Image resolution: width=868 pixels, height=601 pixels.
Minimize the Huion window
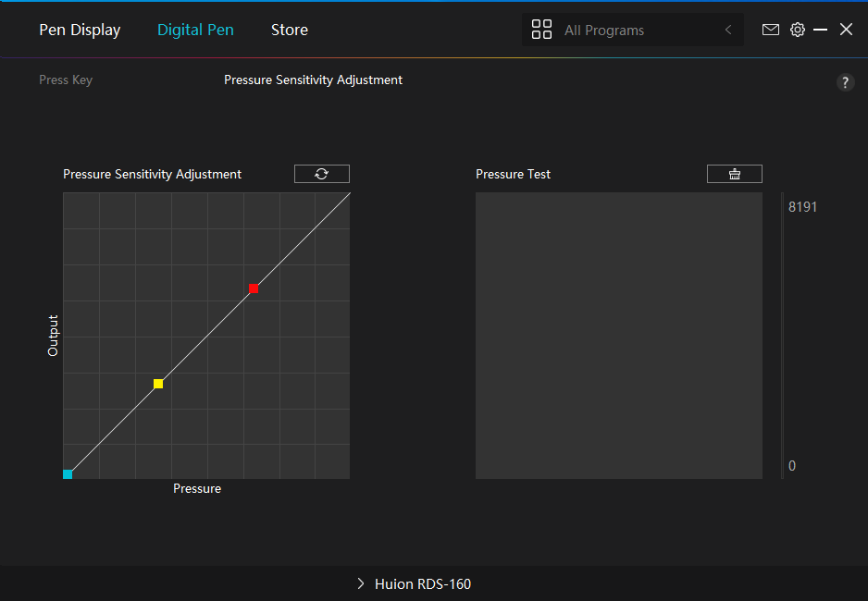coord(821,30)
